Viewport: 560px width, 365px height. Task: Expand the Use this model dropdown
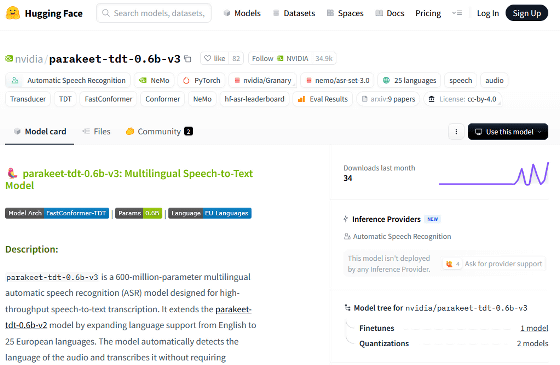508,132
